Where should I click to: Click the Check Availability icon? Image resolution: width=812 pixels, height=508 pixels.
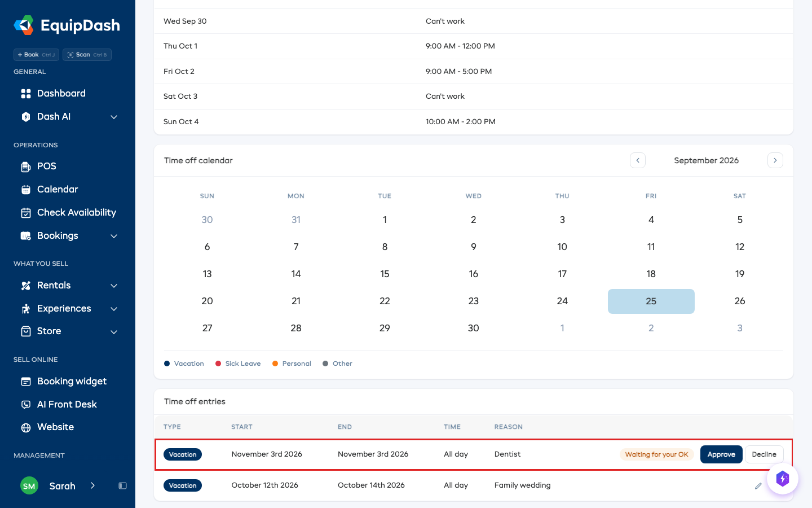(x=26, y=213)
